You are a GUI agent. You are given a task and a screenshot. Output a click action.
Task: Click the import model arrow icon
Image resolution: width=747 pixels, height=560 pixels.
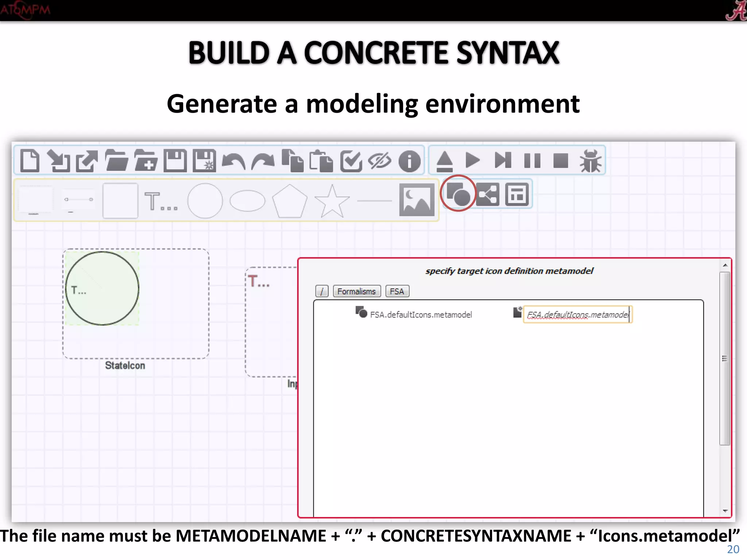pyautogui.click(x=58, y=160)
